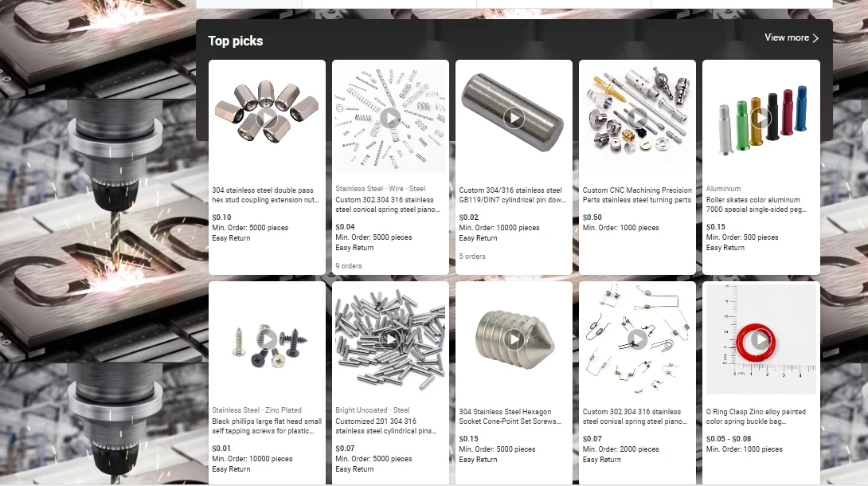
Task: Open Customized 201 304 316 cylindrical pins title
Action: click(x=386, y=425)
